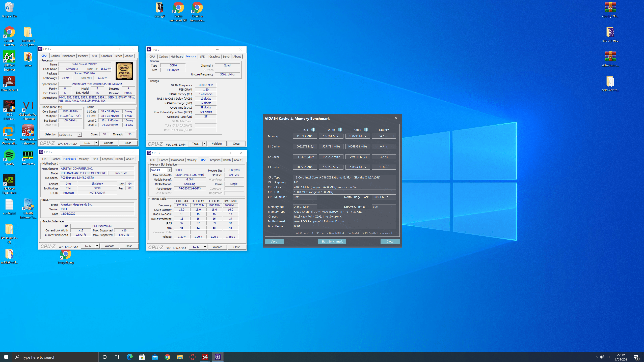Click Validate in SPD window
Image resolution: width=644 pixels, height=362 pixels.
(x=217, y=247)
